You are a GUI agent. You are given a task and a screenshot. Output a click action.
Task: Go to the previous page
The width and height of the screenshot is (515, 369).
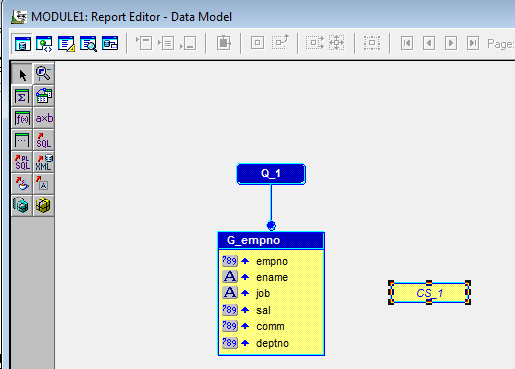429,43
